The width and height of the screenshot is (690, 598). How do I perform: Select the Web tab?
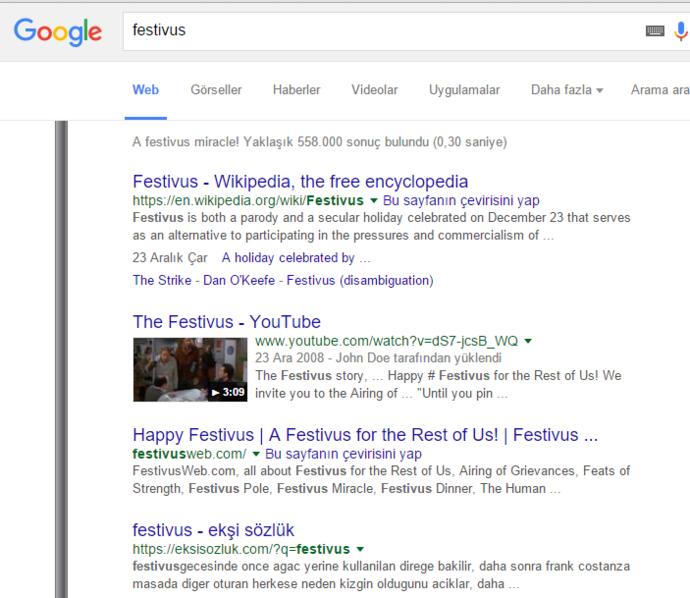146,90
